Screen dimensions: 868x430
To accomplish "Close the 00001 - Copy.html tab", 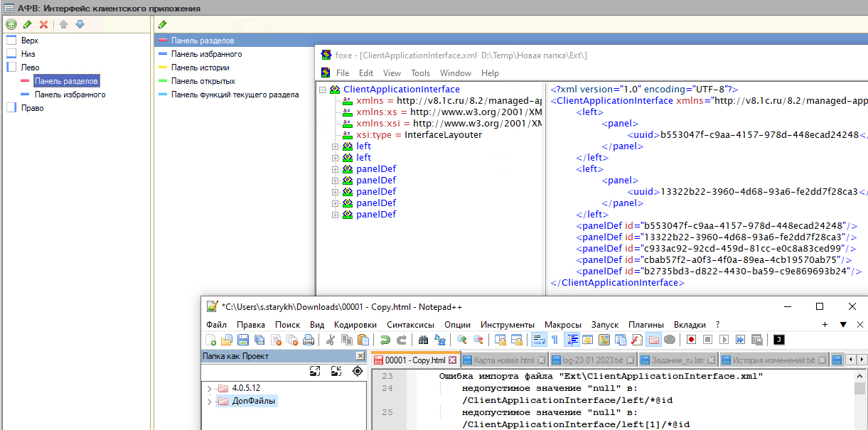I will pos(452,360).
